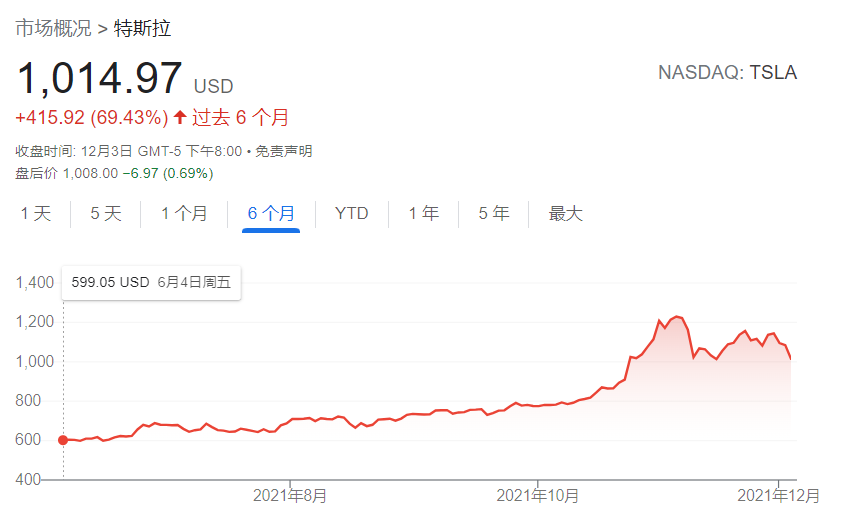
Task: Select the 5 天 time range tab
Action: (x=106, y=213)
